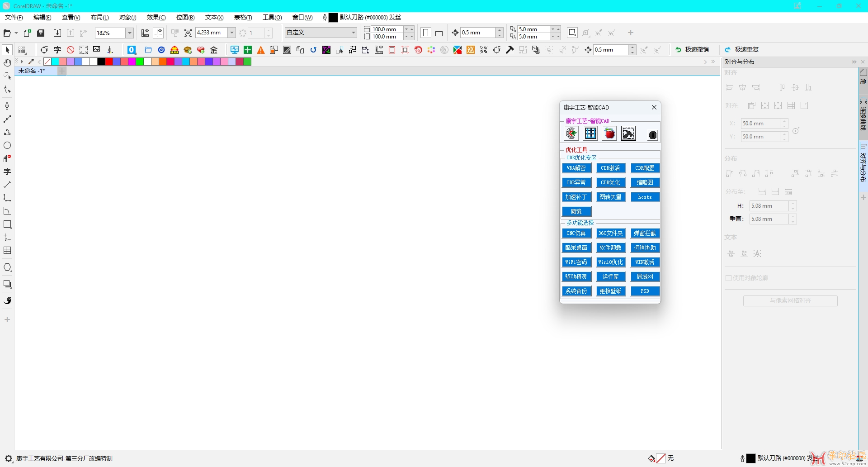Increase the X 50.0 mm stepper
This screenshot has width=868, height=467.
(x=784, y=121)
